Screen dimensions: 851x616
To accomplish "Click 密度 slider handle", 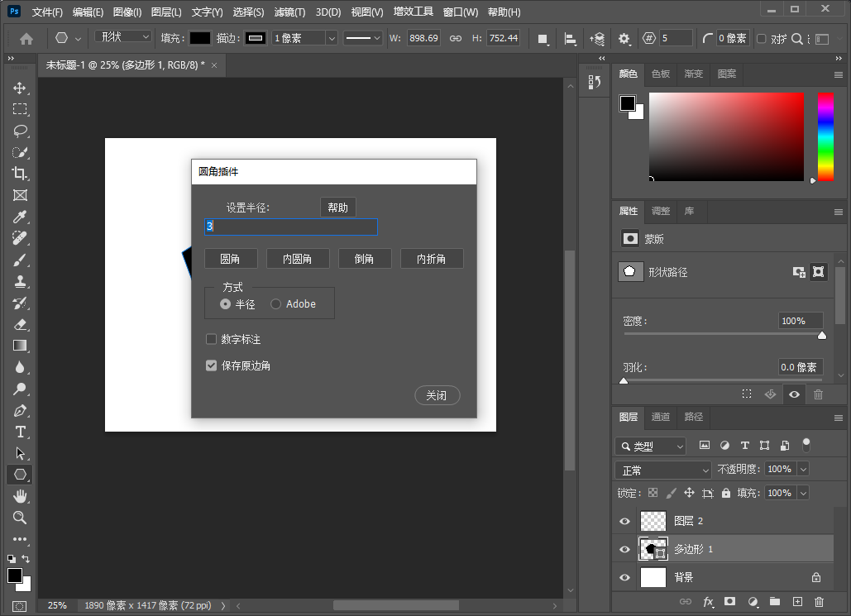I will 822,336.
